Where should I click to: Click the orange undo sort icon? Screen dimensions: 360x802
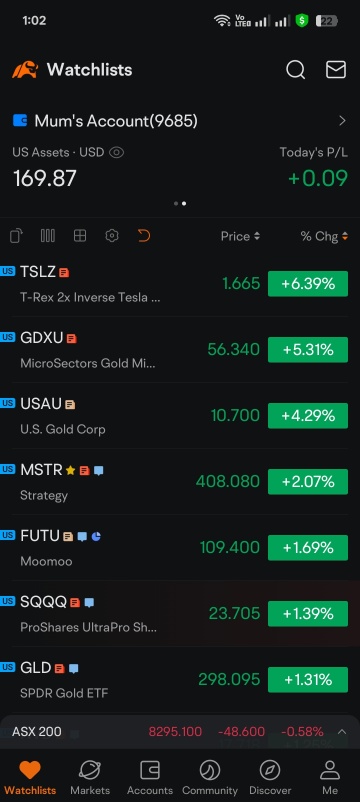[144, 236]
